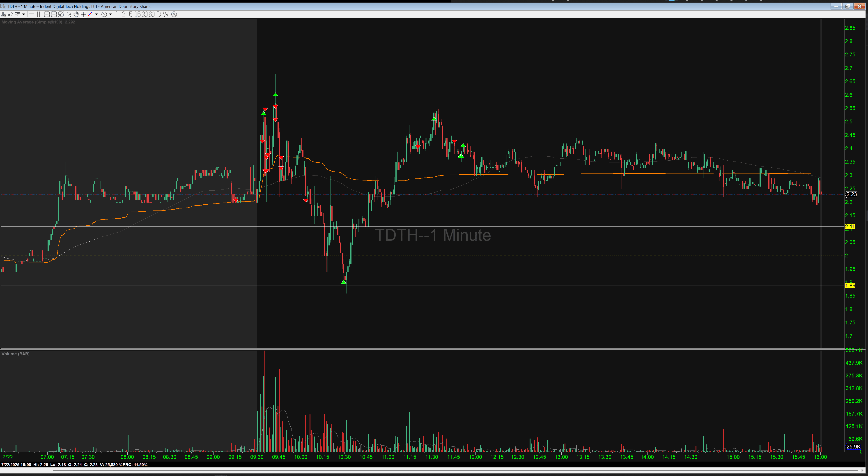Open the chart settings icon

(x=3, y=14)
